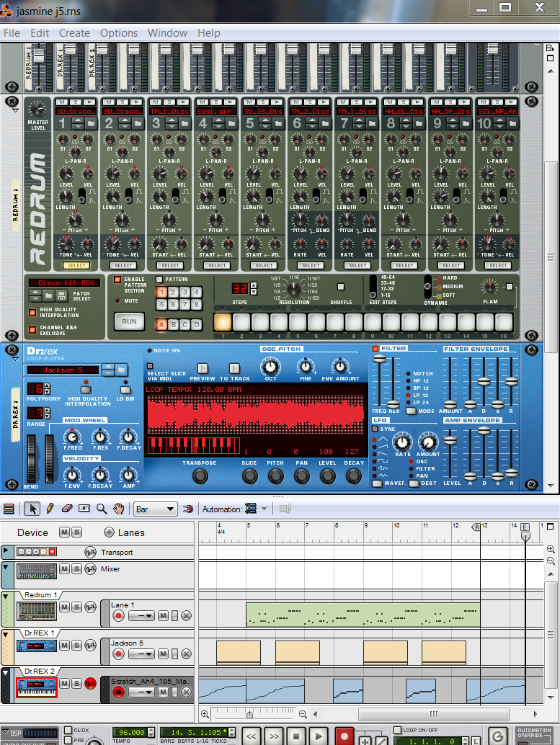Select the Pencil tool
The width and height of the screenshot is (560, 745).
[x=50, y=509]
